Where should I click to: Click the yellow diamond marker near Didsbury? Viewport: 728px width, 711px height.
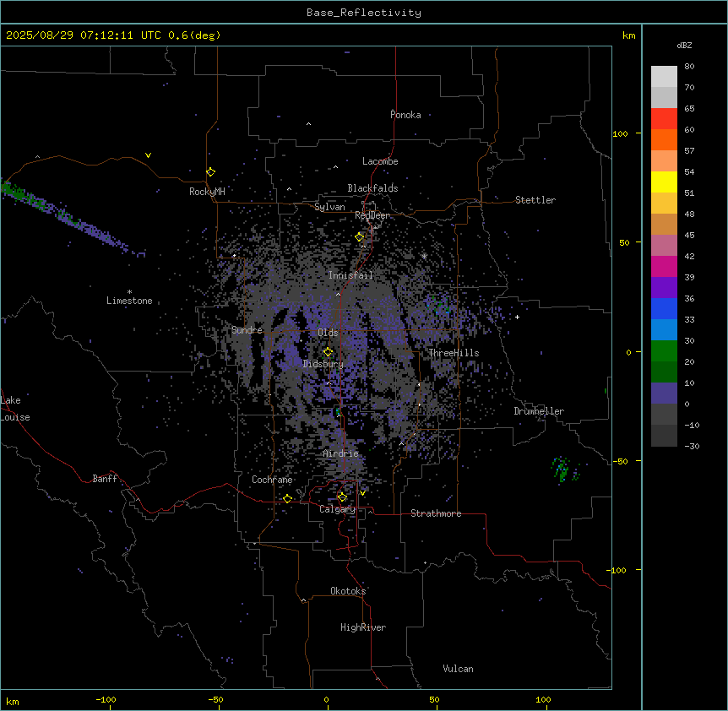pos(328,352)
